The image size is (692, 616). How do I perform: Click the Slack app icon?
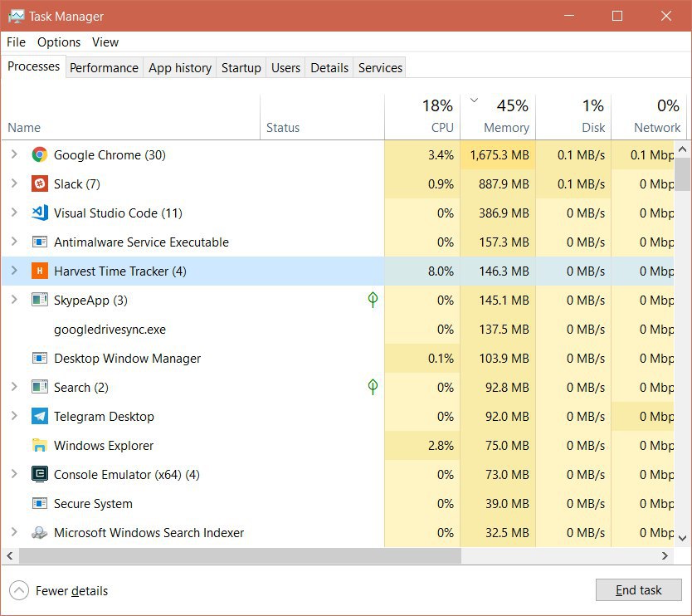click(40, 183)
